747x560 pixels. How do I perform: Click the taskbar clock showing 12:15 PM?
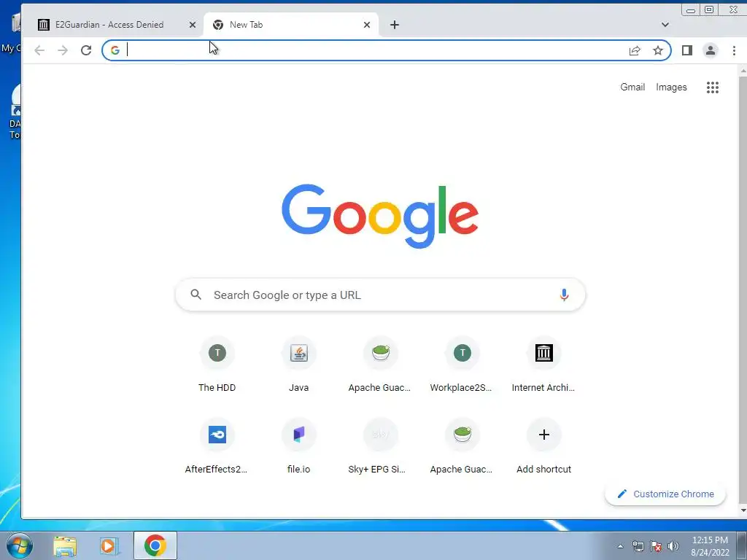tap(710, 546)
